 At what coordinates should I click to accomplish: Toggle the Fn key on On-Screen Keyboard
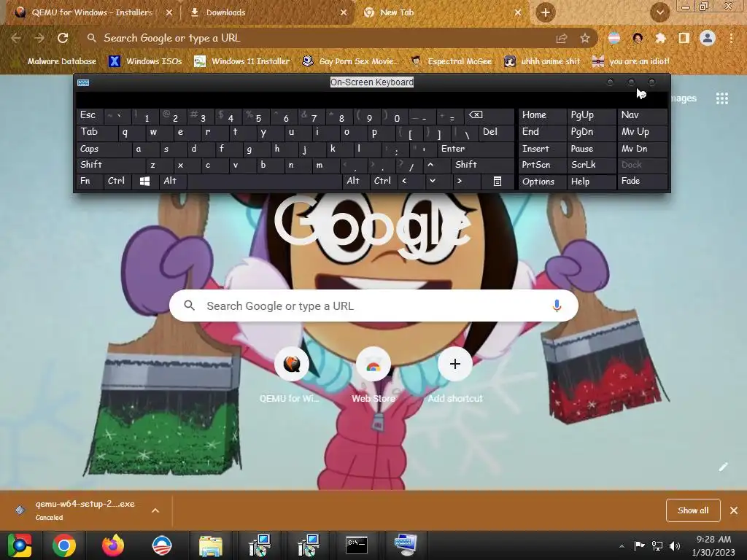click(90, 181)
